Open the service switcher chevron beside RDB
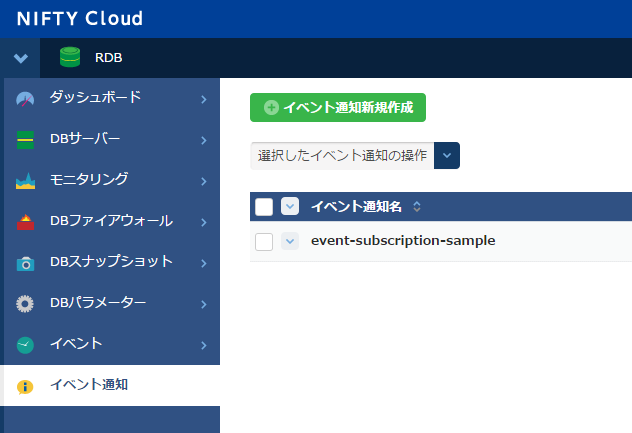632x433 pixels. pyautogui.click(x=21, y=58)
